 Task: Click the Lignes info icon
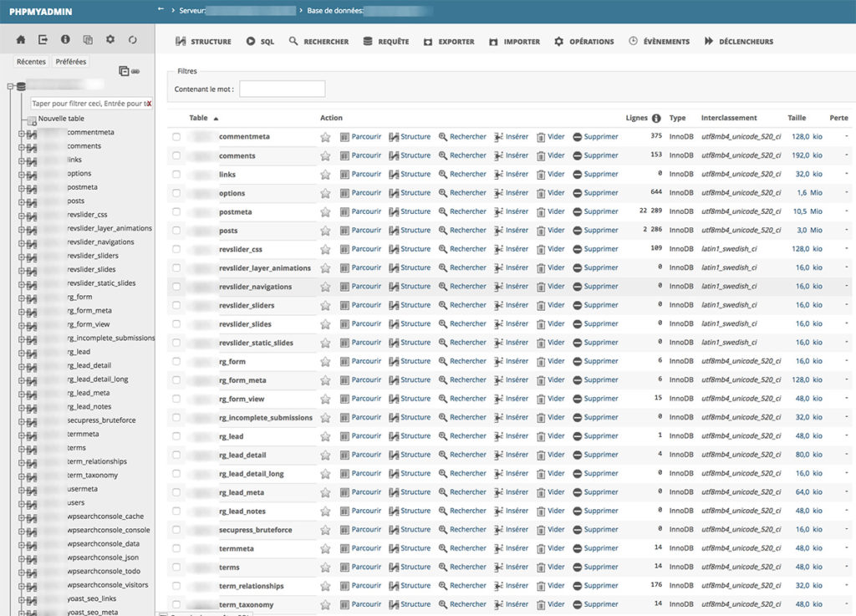click(x=656, y=118)
